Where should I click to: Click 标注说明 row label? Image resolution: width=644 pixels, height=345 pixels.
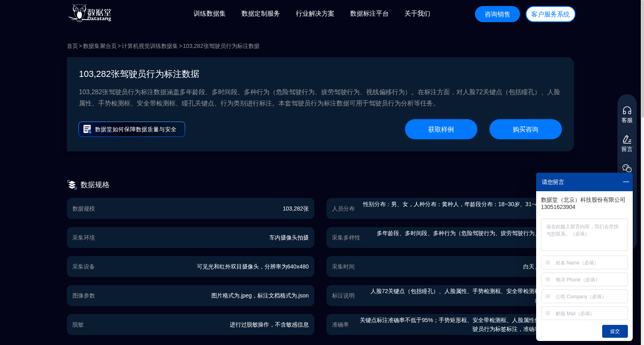tap(343, 295)
